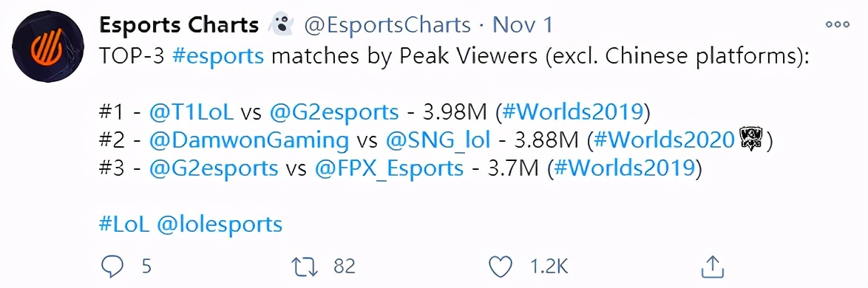Click the reply speech bubble icon
The image size is (868, 288).
(112, 267)
